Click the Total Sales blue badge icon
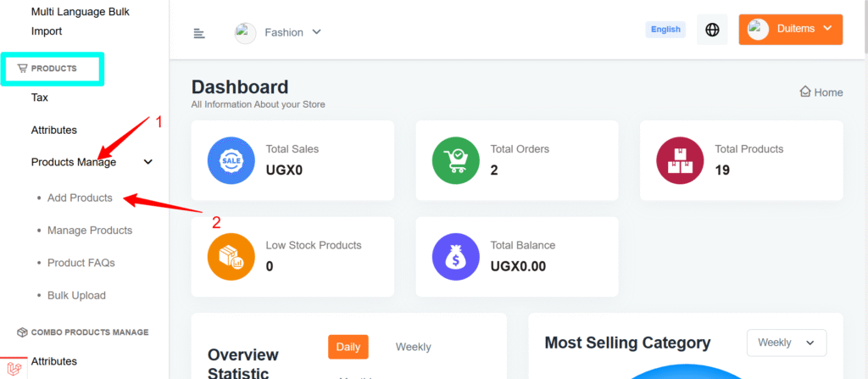The width and height of the screenshot is (868, 379). click(231, 160)
